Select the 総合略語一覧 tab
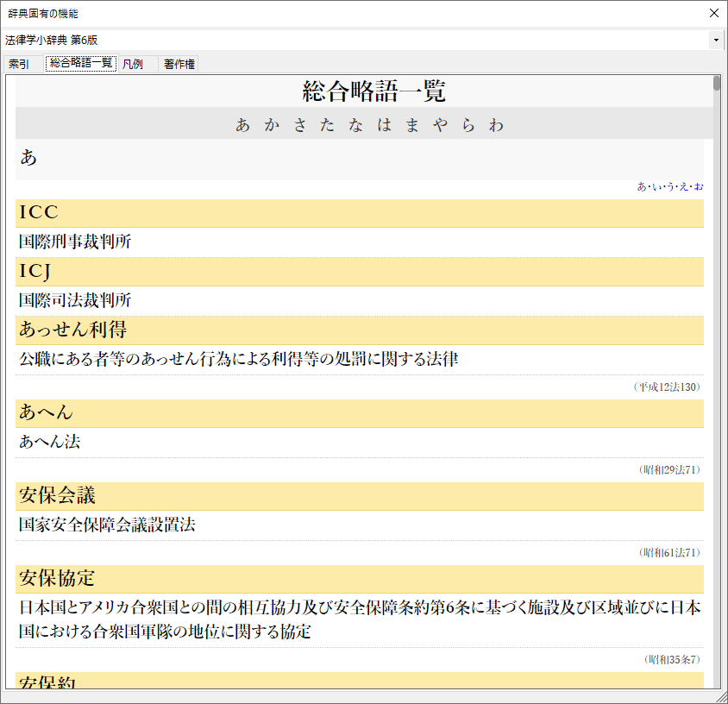The image size is (728, 704). (81, 64)
